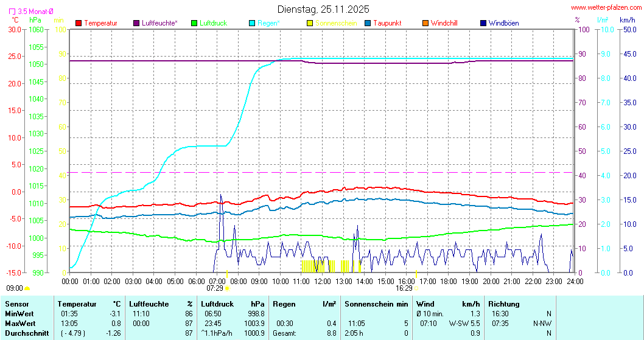Screen dimensions: 644x340
Task: Click the 16:29 sunset time marker
Action: click(x=404, y=288)
